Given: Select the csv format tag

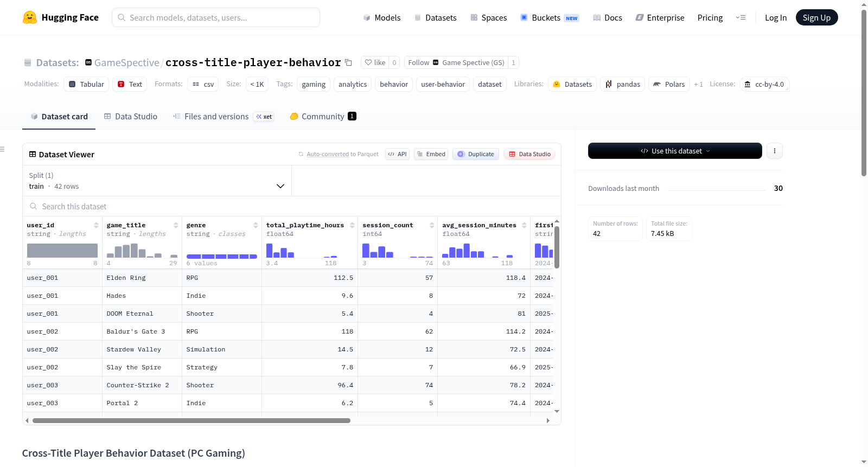Looking at the screenshot, I should tap(203, 84).
